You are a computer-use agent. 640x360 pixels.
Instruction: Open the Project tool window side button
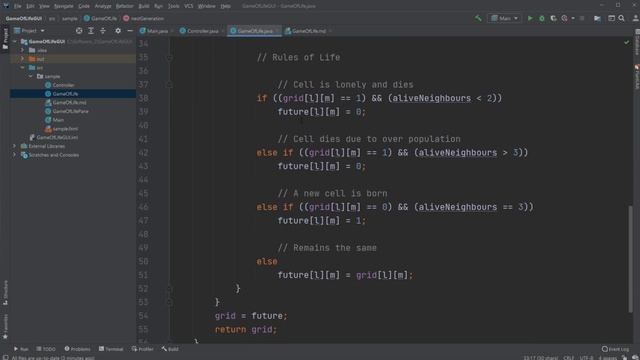pos(5,39)
